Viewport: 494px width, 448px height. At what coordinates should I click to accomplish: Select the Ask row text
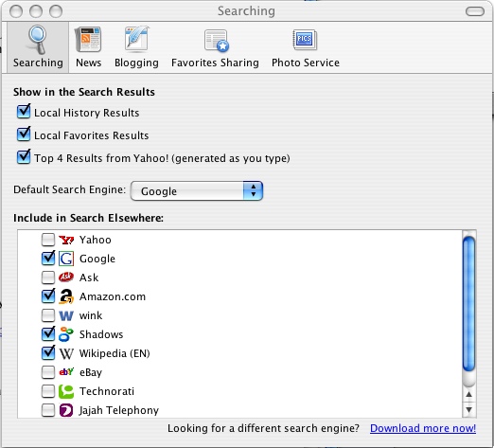coord(89,278)
